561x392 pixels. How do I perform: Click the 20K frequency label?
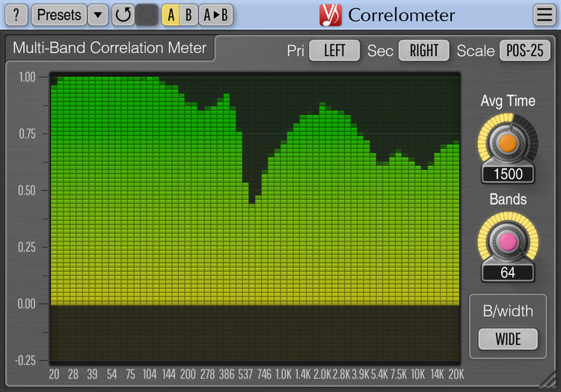[x=456, y=375]
